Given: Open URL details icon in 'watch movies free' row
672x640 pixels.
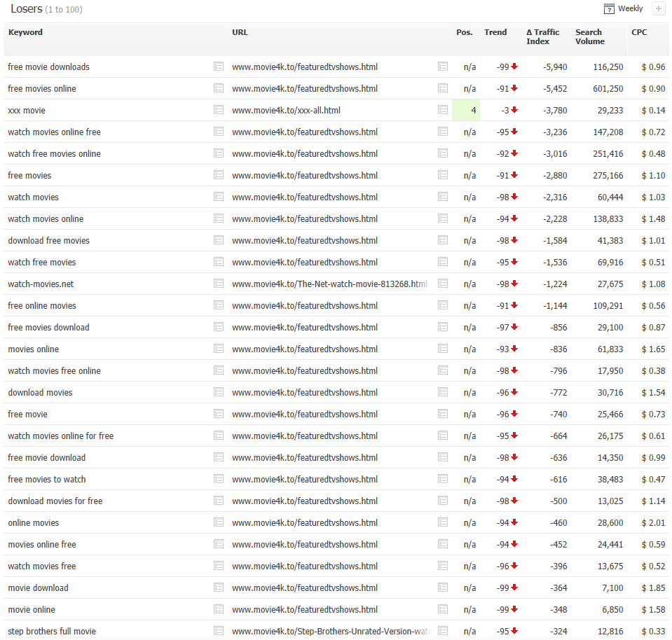Looking at the screenshot, I should point(443,566).
